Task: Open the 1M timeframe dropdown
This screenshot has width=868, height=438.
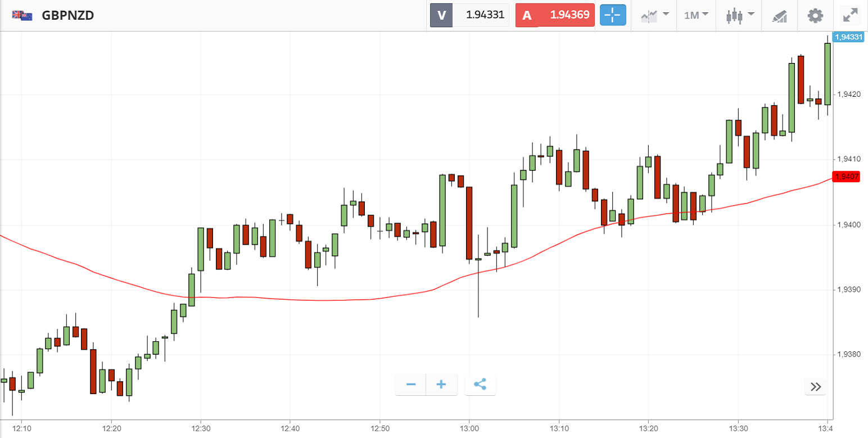Action: tap(696, 15)
